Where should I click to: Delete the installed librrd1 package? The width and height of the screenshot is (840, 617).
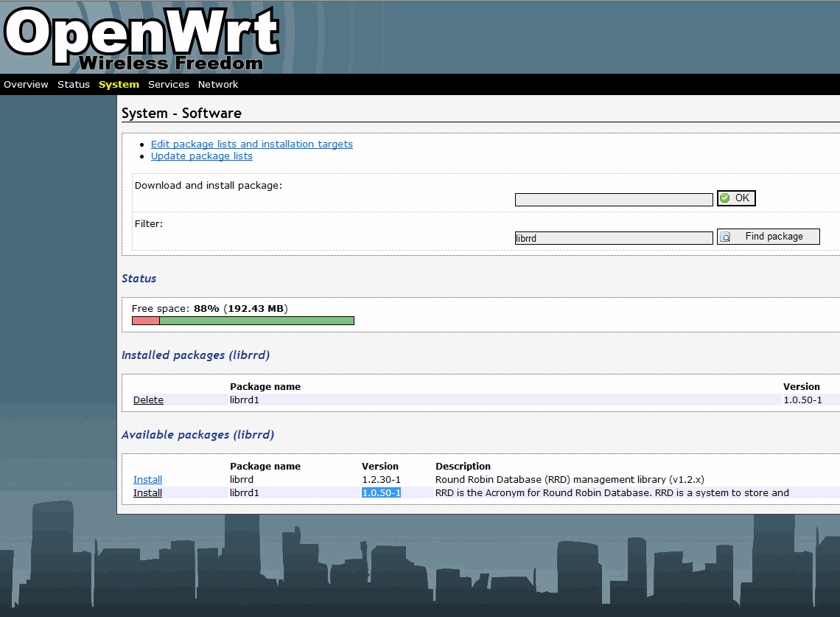(x=148, y=400)
